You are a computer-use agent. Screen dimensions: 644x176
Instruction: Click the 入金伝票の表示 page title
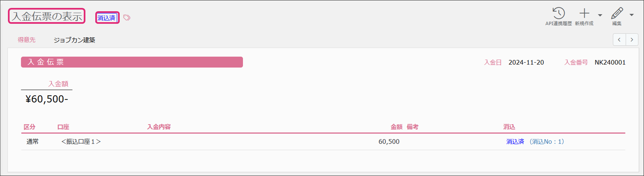point(47,16)
